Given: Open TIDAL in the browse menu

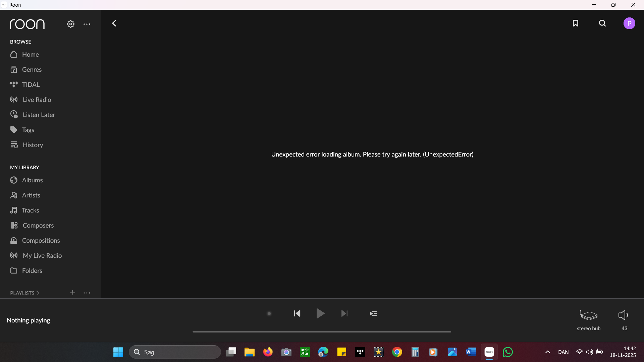Looking at the screenshot, I should tap(31, 84).
